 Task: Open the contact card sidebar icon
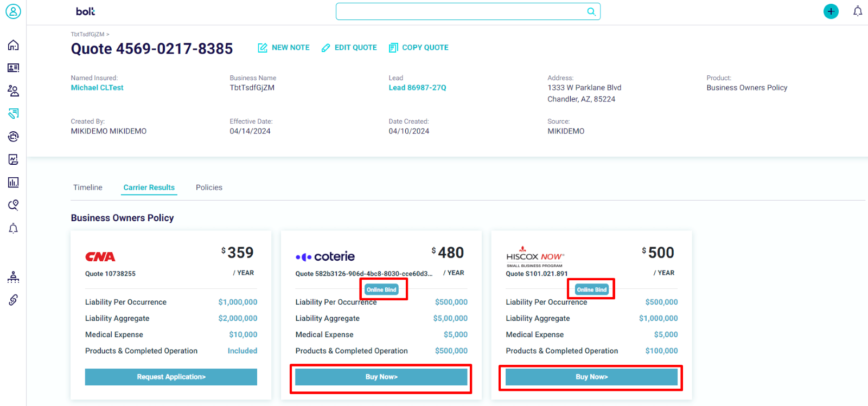click(13, 68)
